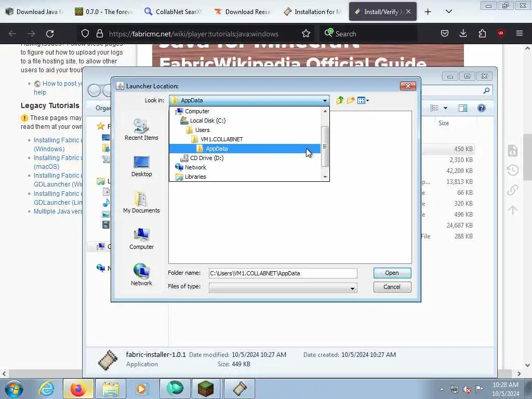Click the dropdown list scroll up arrow
532x399 pixels.
pyautogui.click(x=325, y=111)
